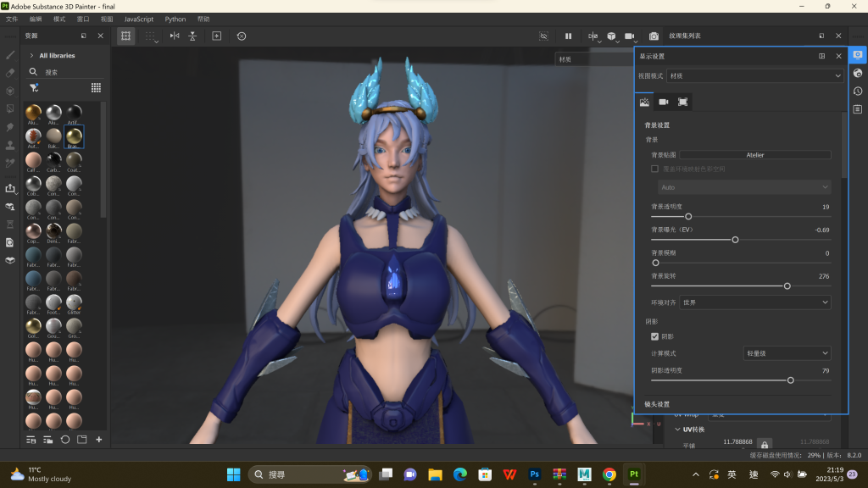Click the export/share arrow icon in left toolbar
This screenshot has width=868, height=488.
10,188
